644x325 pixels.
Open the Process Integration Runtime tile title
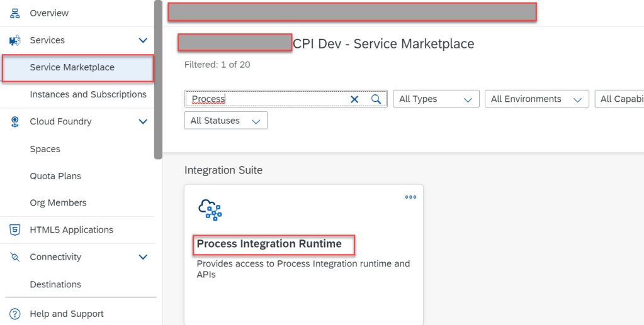(x=269, y=244)
